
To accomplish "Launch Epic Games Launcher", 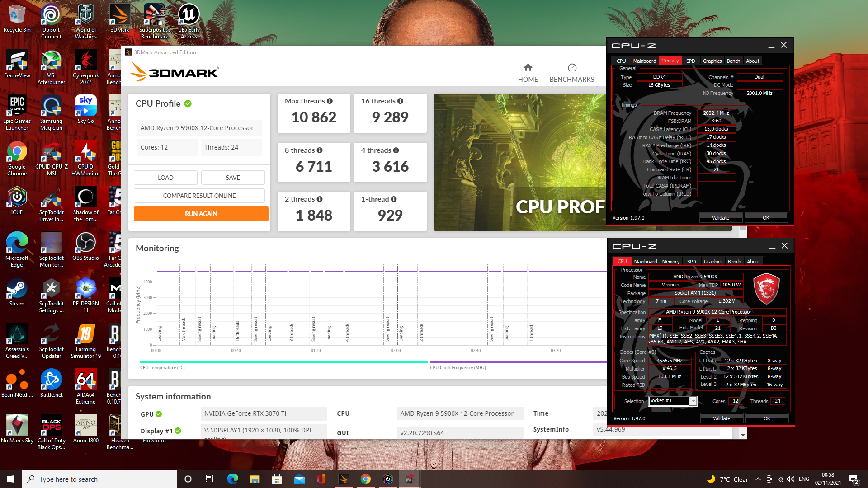I will (x=17, y=113).
